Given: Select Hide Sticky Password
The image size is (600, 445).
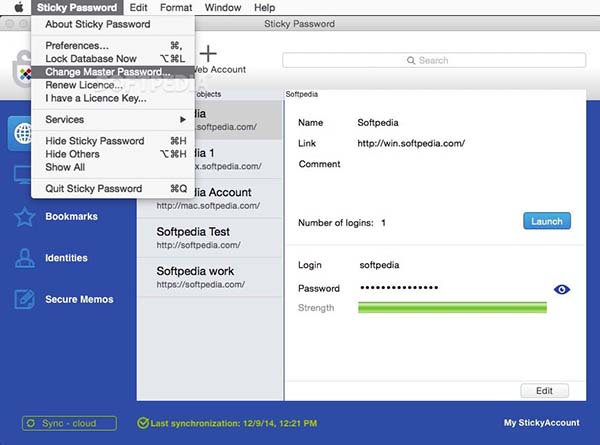Looking at the screenshot, I should click(113, 141).
